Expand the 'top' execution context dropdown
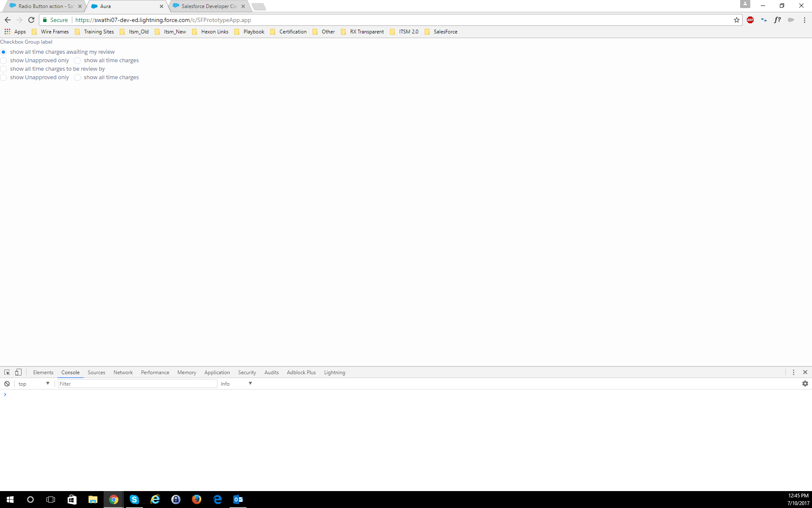Viewport: 812px width, 508px height. [34, 384]
